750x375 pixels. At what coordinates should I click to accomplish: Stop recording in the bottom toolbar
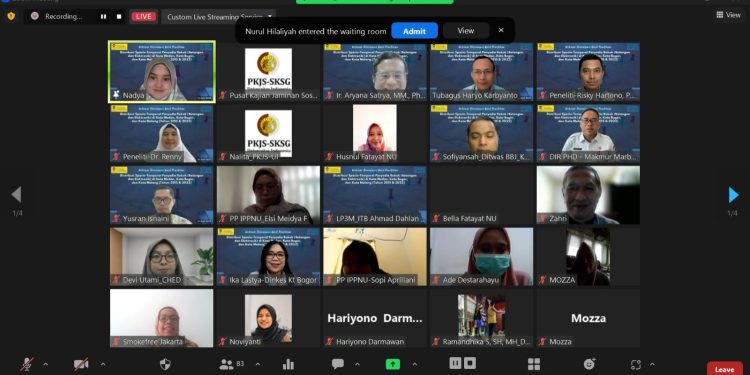tap(470, 364)
